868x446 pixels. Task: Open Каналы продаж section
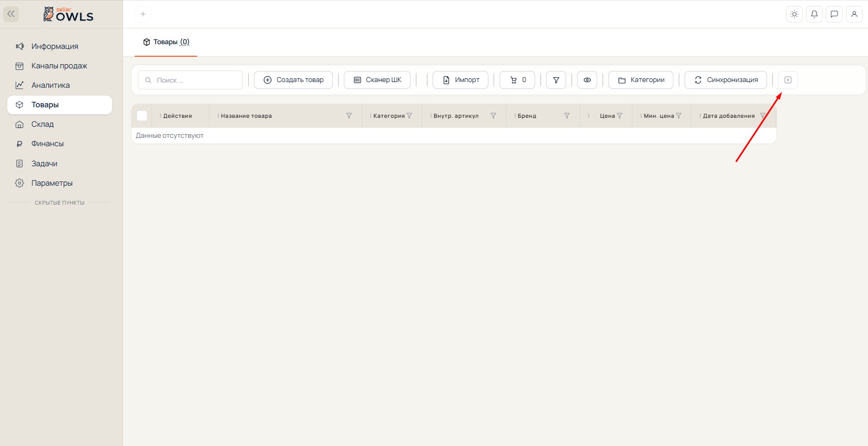(x=59, y=66)
